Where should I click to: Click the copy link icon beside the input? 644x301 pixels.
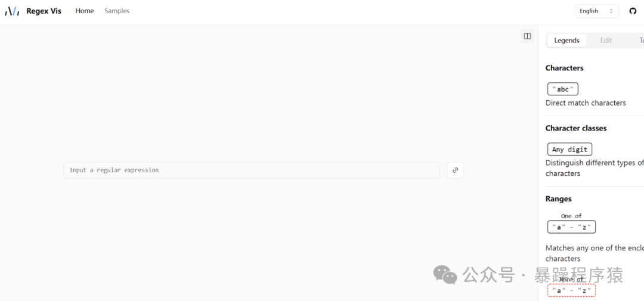pyautogui.click(x=455, y=170)
